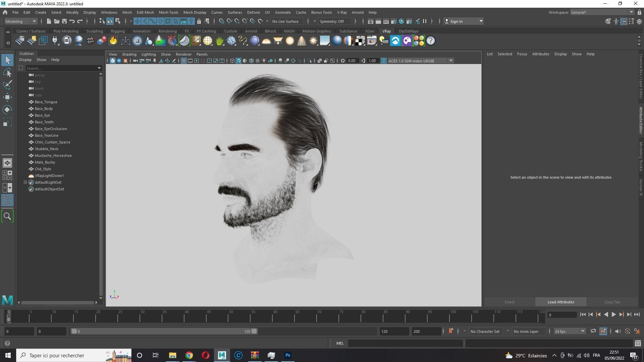Screen dimensions: 644x362
Task: Select the Move tool in toolbox
Action: click(7, 97)
